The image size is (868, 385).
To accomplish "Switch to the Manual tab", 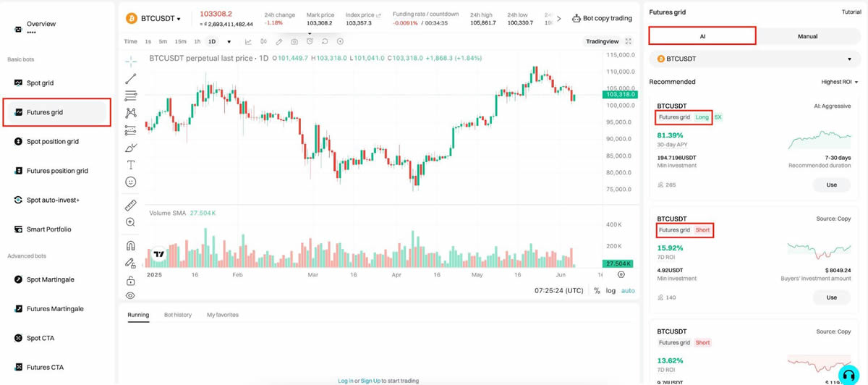I will coord(807,36).
